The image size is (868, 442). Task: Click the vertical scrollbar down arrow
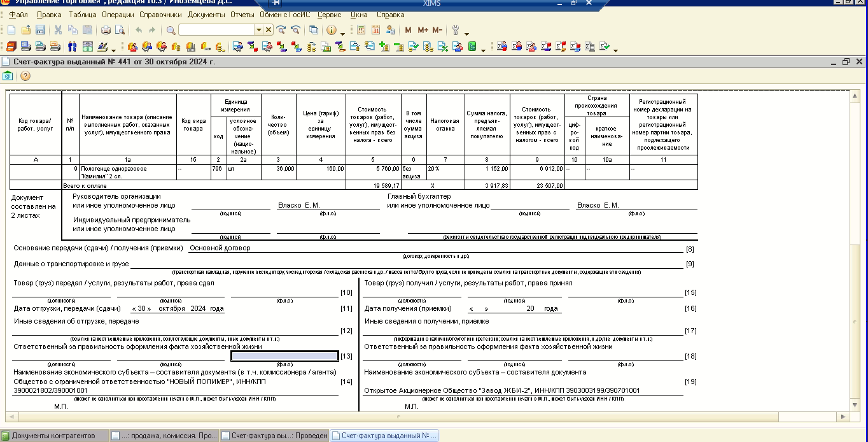[856, 405]
